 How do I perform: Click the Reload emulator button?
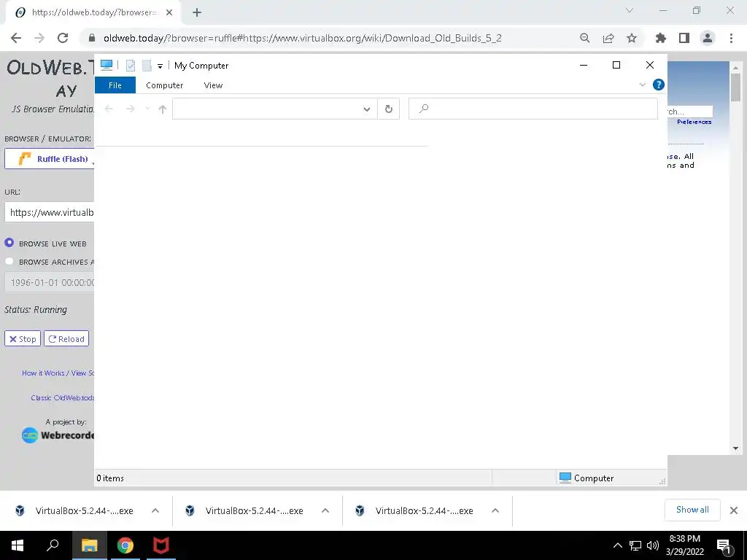click(x=66, y=338)
